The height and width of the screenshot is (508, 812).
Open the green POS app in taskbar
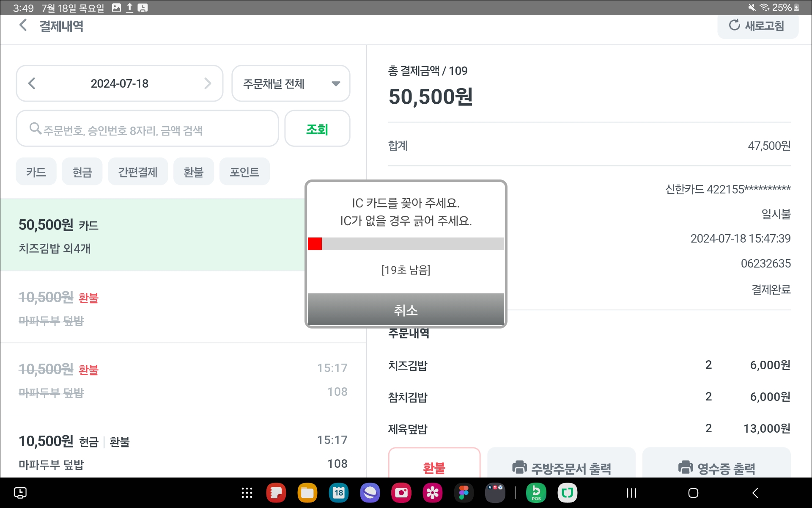[536, 493]
